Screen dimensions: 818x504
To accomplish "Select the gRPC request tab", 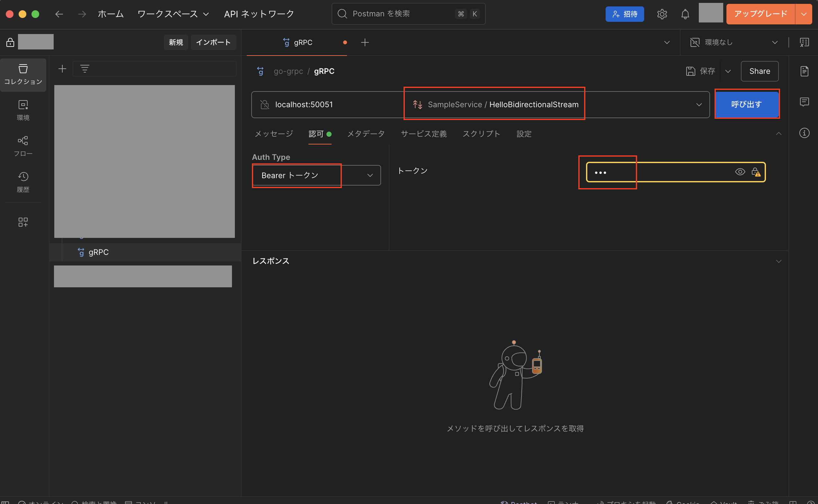I will click(297, 42).
